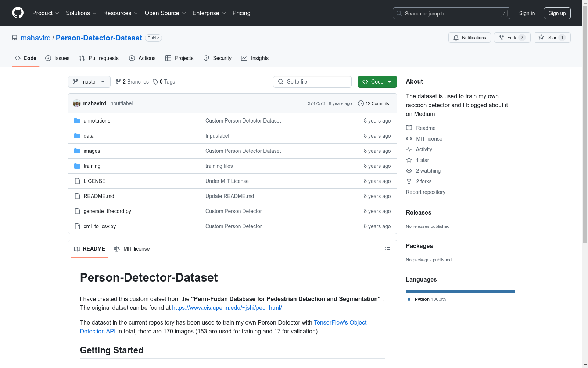Click the Go to file input
This screenshot has height=368, width=588.
[x=312, y=82]
